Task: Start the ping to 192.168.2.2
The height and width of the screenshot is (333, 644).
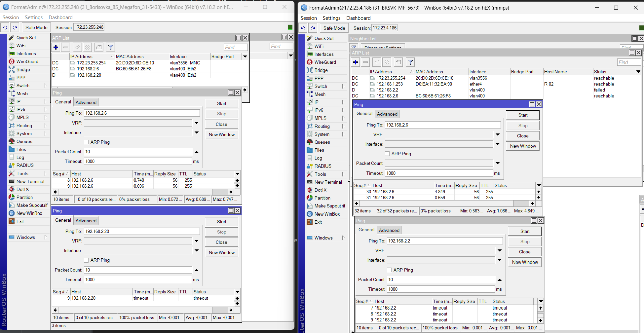Action: [x=525, y=231]
